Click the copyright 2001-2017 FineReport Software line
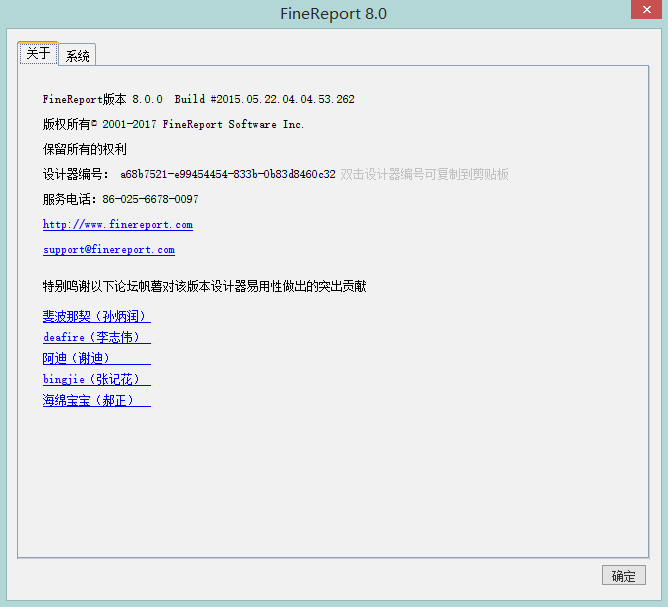The image size is (668, 607). (173, 124)
